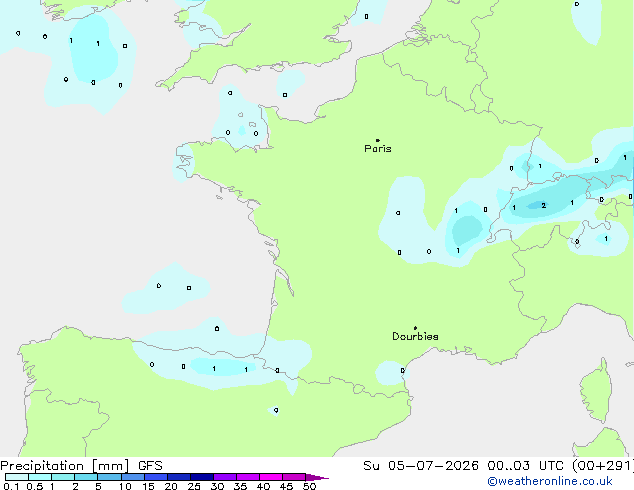
Task: Click the 0.1–0.5 mm legend color swatch
Action: tap(17, 477)
